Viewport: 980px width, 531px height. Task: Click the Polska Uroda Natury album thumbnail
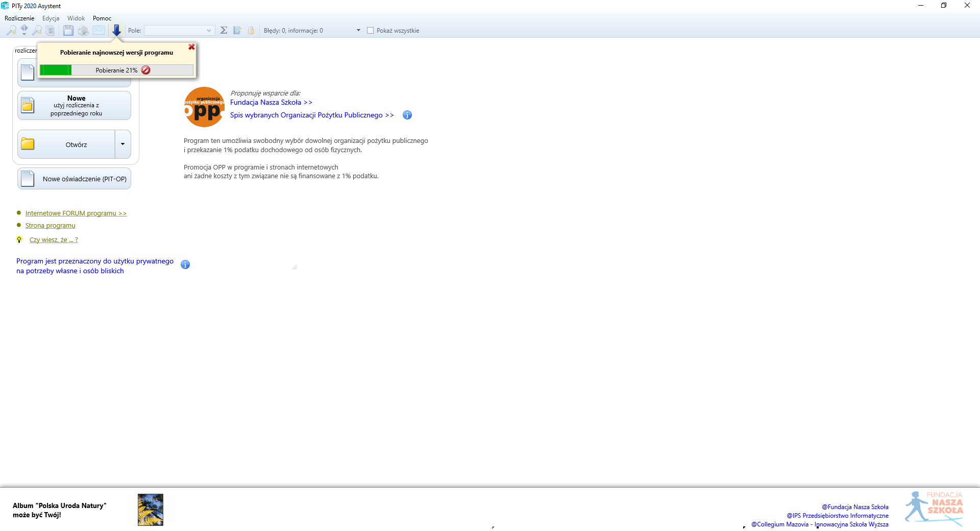coord(151,510)
